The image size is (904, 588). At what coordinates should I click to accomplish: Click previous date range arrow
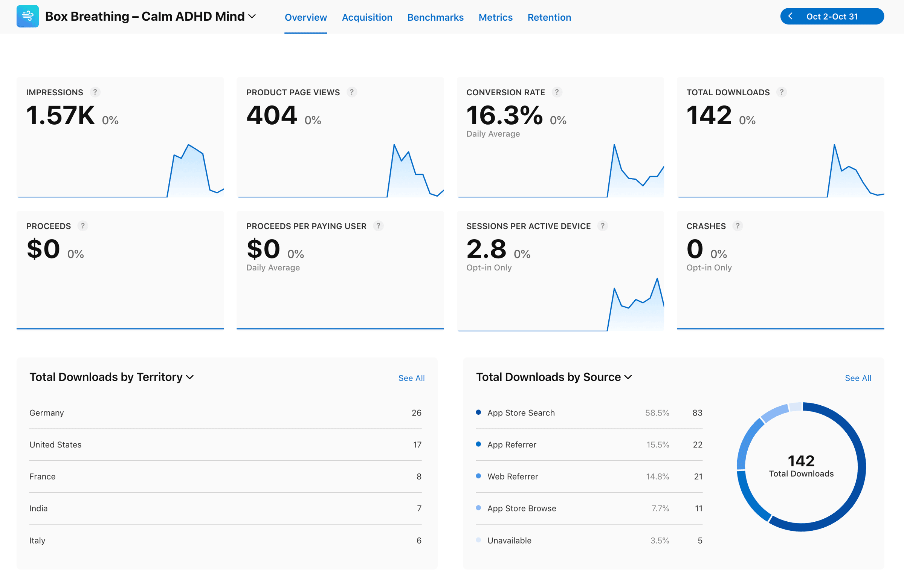click(790, 16)
